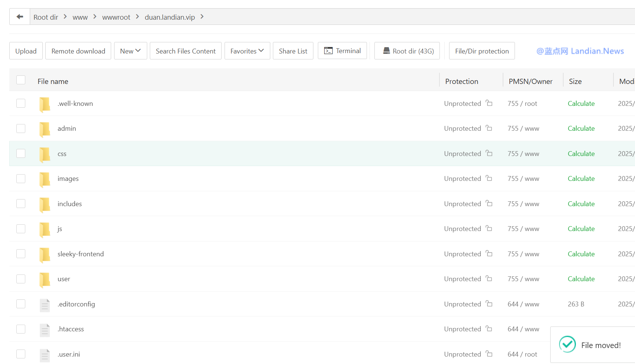
Task: Sort files by the Size column header
Action: (x=575, y=81)
